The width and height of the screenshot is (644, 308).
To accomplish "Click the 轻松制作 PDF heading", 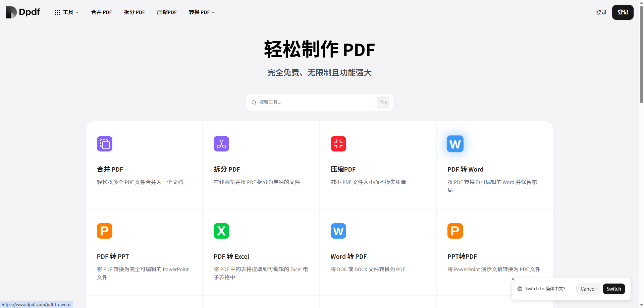I will pos(319,50).
